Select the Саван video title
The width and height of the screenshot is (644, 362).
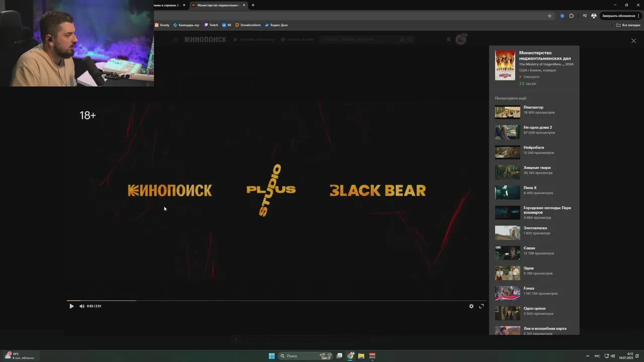pos(529,248)
